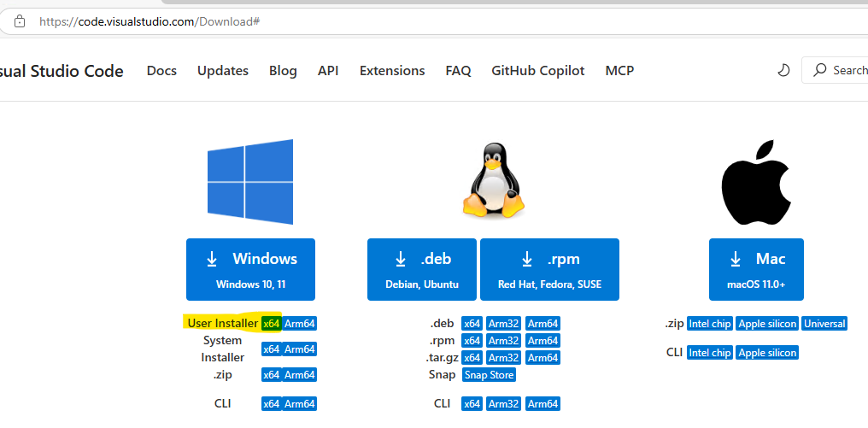
Task: Open the Blog menu item
Action: click(x=283, y=71)
